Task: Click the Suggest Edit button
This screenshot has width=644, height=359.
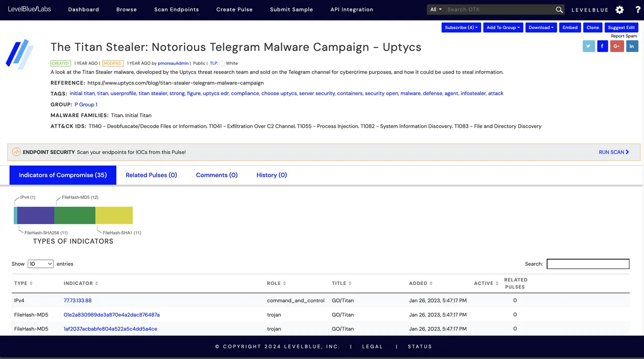Action: click(621, 28)
